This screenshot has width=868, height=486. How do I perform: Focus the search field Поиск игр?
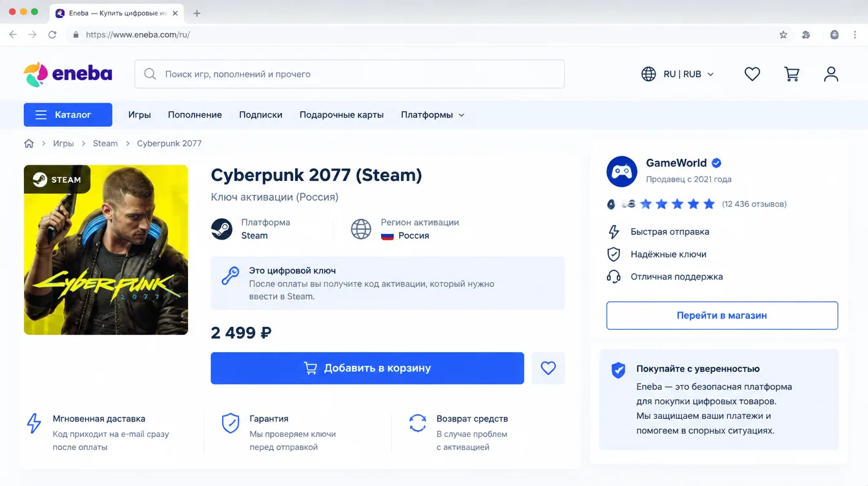coord(349,74)
